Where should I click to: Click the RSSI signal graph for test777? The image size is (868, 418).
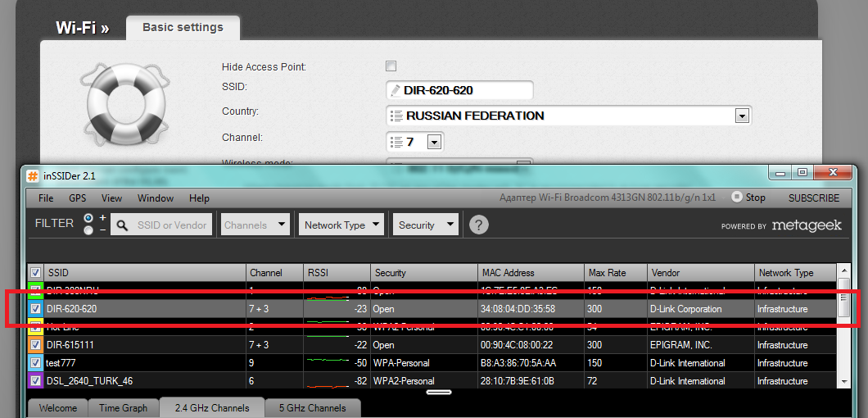point(328,361)
